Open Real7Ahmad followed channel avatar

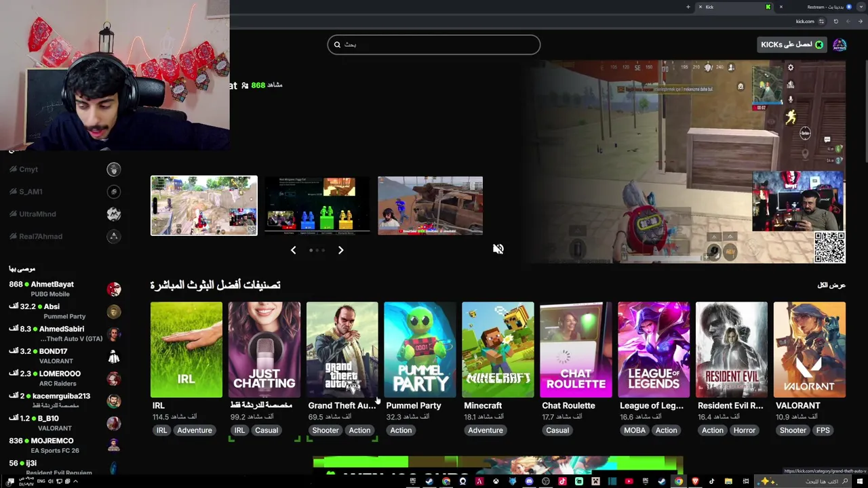coord(114,237)
